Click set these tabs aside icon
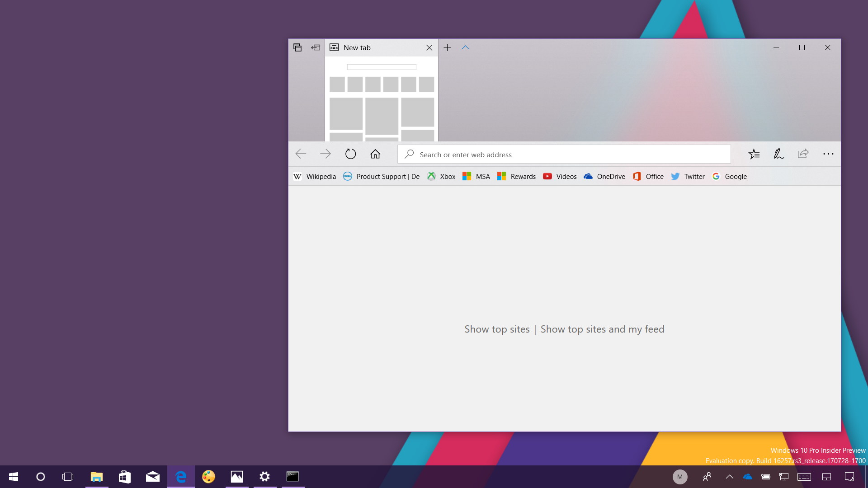 click(316, 47)
